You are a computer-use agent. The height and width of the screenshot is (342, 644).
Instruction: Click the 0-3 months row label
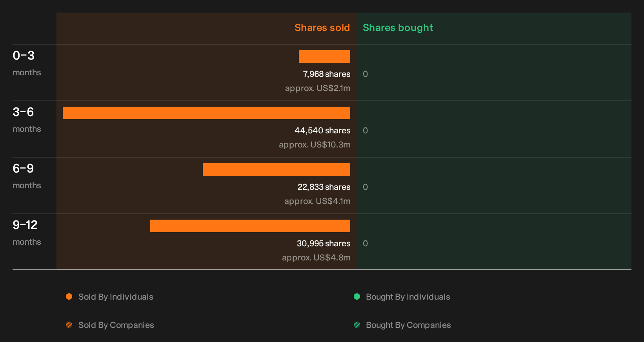pos(27,63)
